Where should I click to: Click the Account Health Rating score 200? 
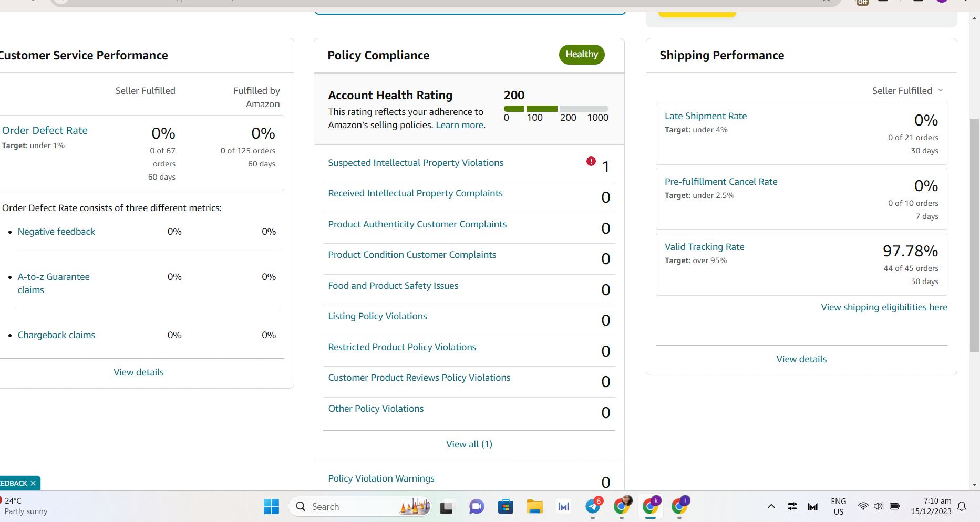[514, 95]
